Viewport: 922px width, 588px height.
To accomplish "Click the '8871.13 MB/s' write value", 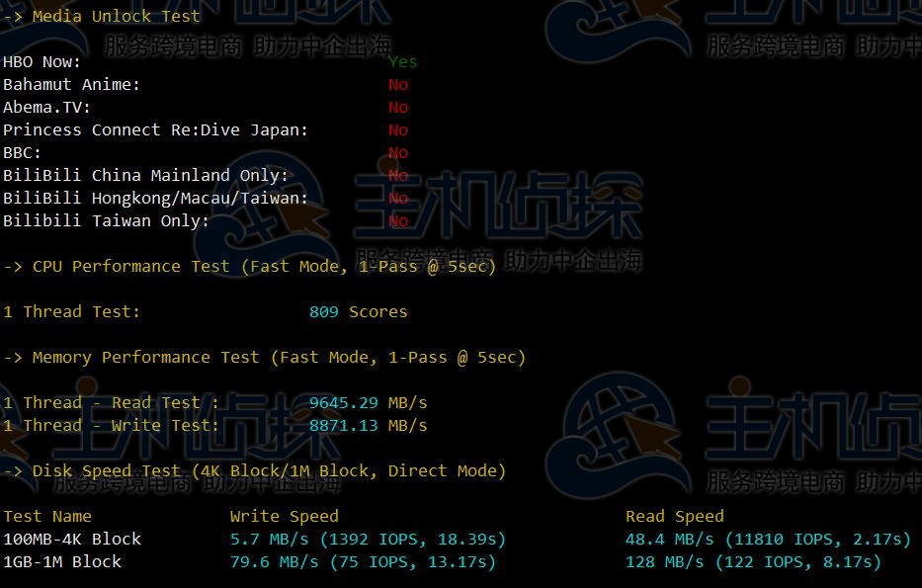I will point(368,426).
